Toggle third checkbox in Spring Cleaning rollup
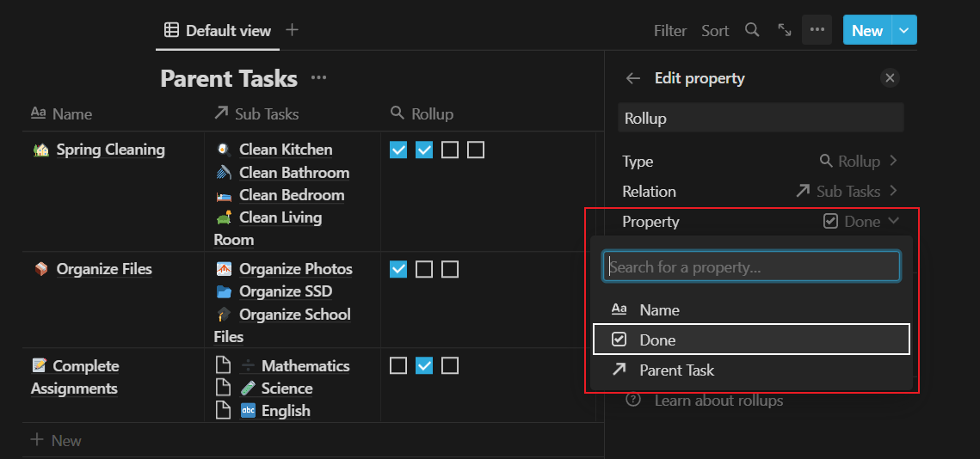 click(x=450, y=150)
